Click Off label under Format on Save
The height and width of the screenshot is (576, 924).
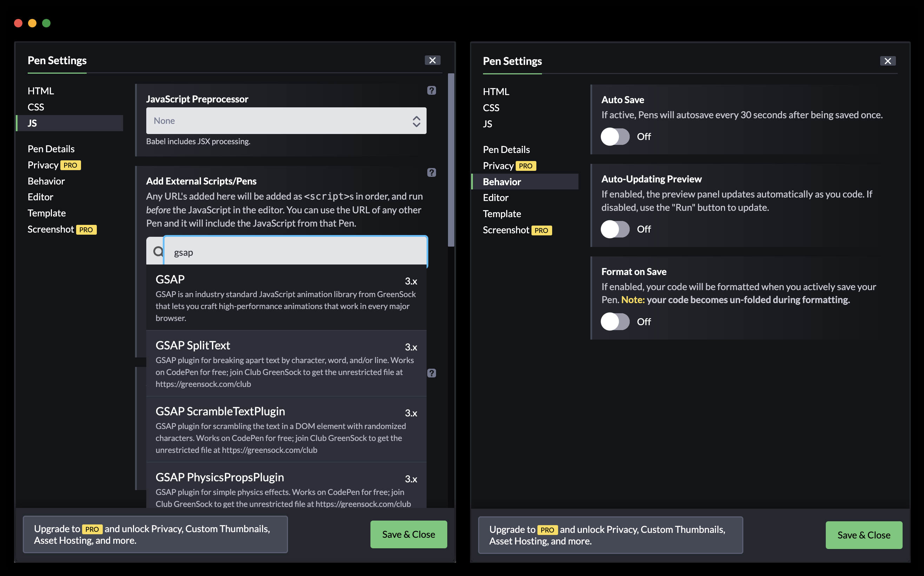(x=644, y=322)
